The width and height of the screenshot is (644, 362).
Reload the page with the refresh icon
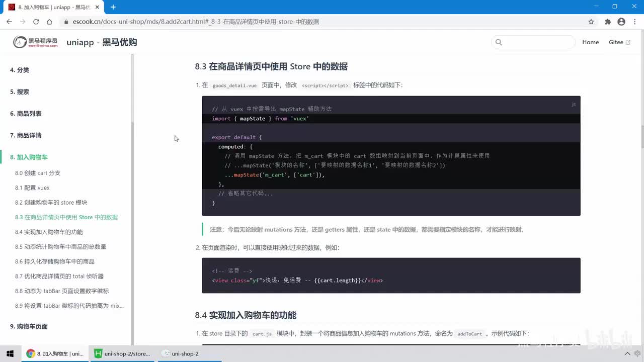36,22
